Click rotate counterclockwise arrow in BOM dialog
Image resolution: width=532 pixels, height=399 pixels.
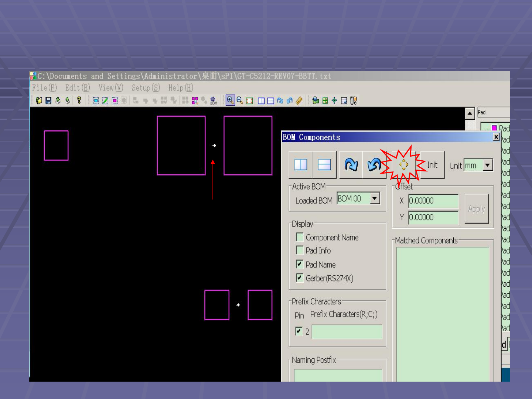point(374,165)
